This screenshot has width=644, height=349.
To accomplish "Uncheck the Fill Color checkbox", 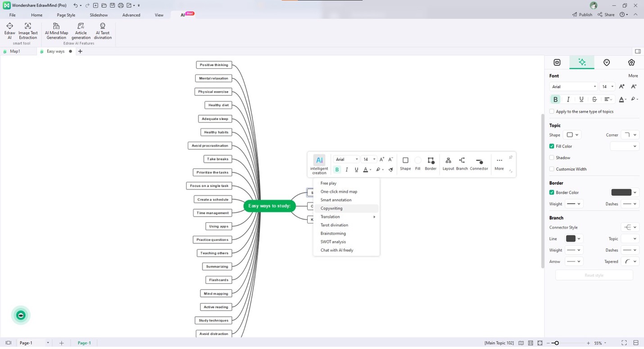I will coord(552,146).
